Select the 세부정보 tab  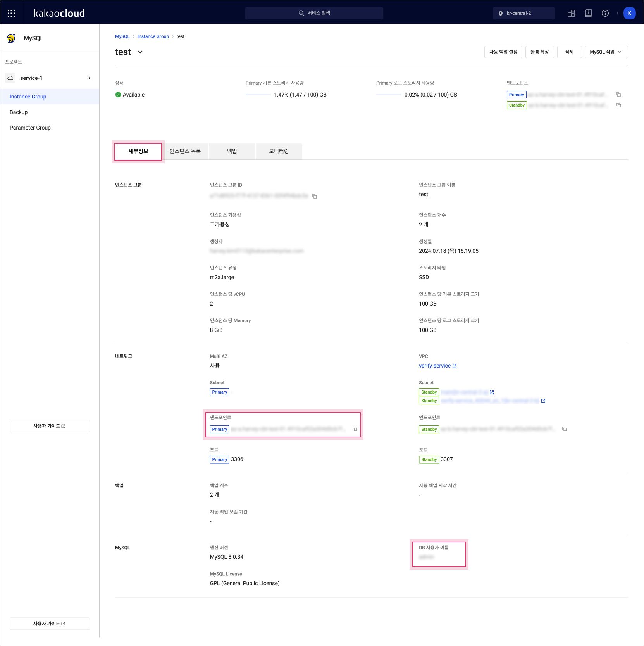[x=138, y=151]
